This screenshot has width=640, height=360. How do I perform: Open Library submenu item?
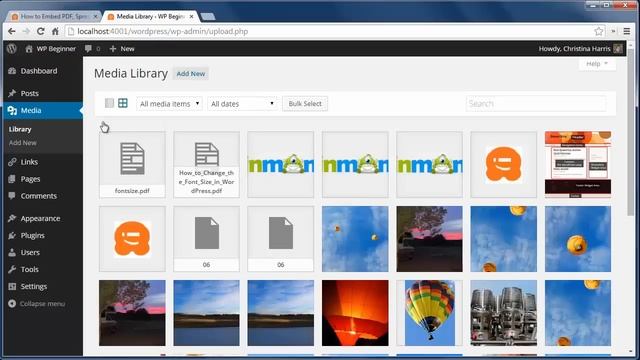20,129
